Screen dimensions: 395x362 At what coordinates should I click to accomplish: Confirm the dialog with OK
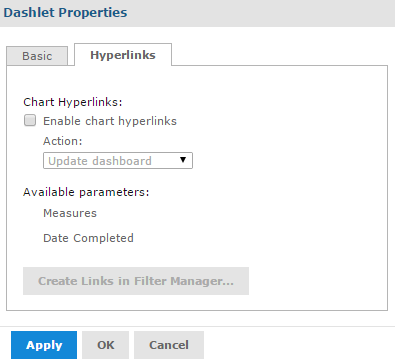click(x=105, y=345)
